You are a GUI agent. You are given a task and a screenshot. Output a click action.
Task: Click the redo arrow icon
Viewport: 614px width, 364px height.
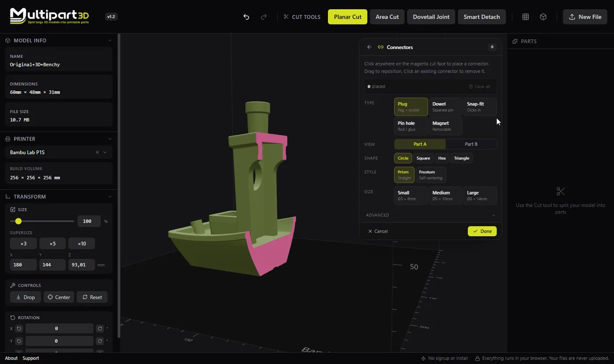pos(264,17)
